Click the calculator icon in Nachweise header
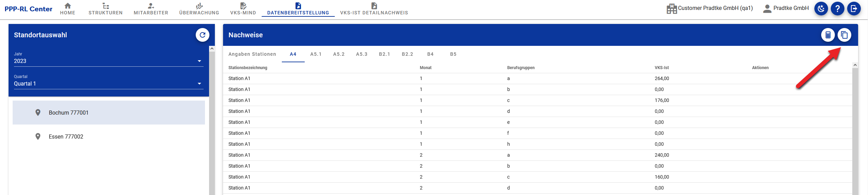This screenshot has height=195, width=868. coord(828,35)
